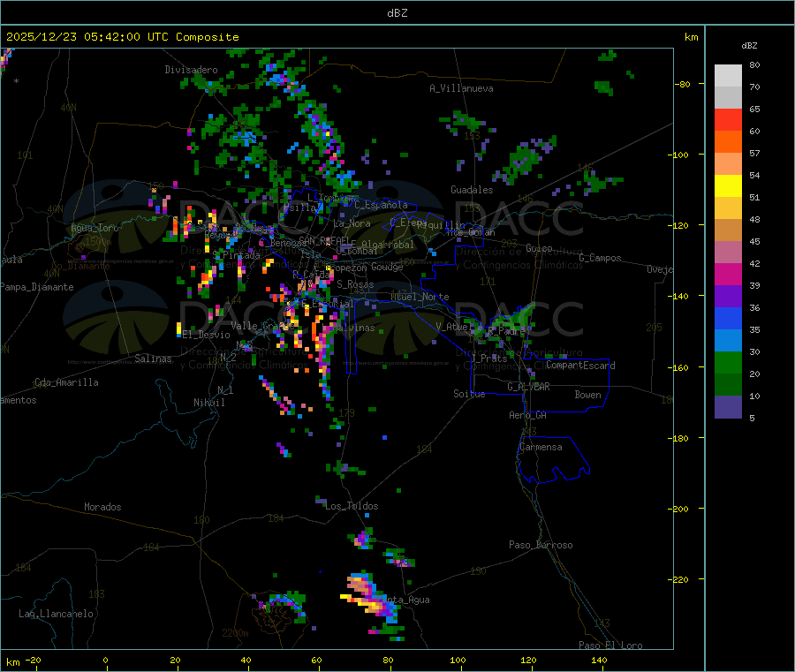Click the Guico map label
The height and width of the screenshot is (672, 795).
(x=539, y=248)
